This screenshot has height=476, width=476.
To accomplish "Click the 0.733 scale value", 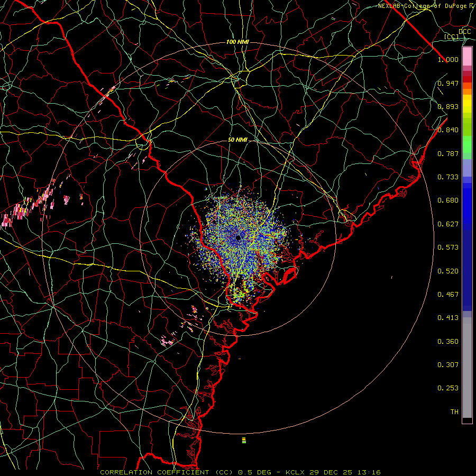I will 448,177.
